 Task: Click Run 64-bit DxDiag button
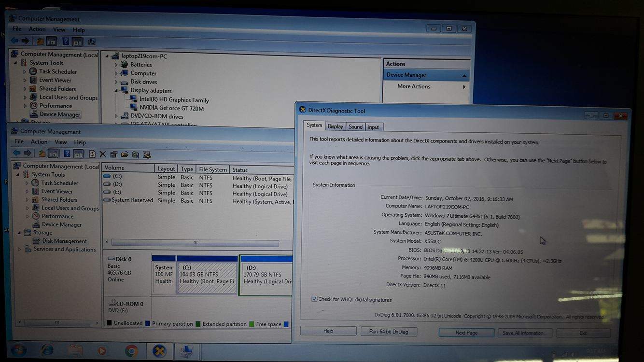point(389,332)
